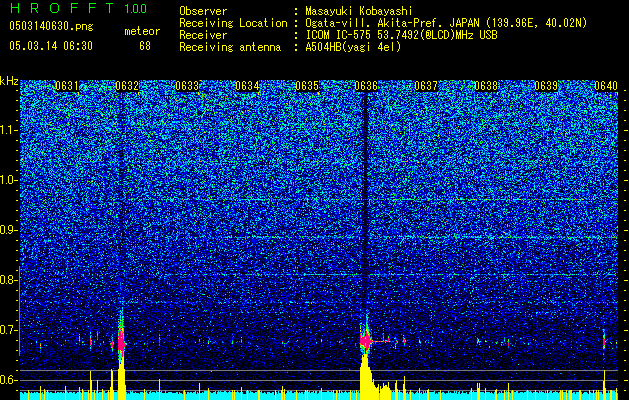629x400 pixels.
Task: Click the meteor label
Action: point(142,31)
